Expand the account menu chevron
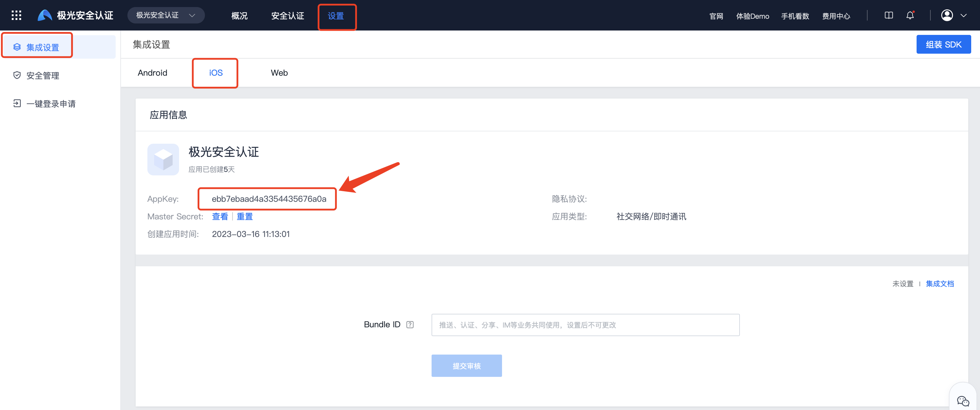980x410 pixels. (x=963, y=16)
